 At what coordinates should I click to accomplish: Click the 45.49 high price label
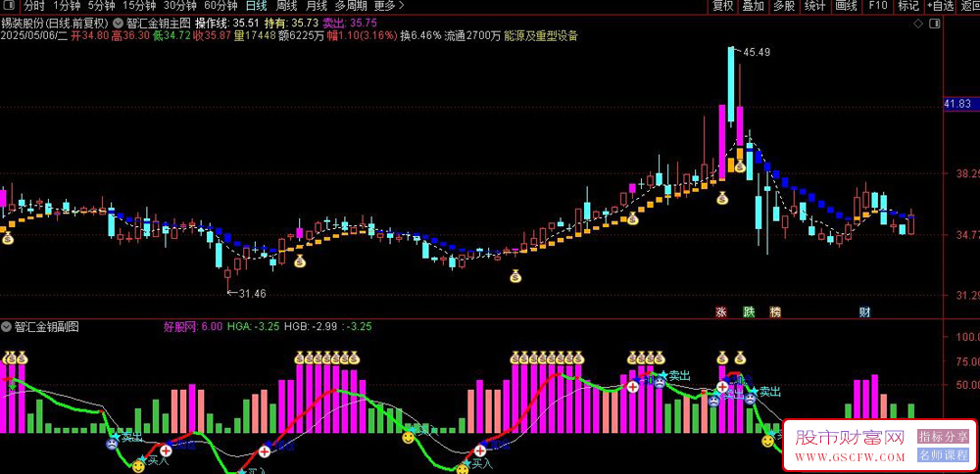click(757, 53)
